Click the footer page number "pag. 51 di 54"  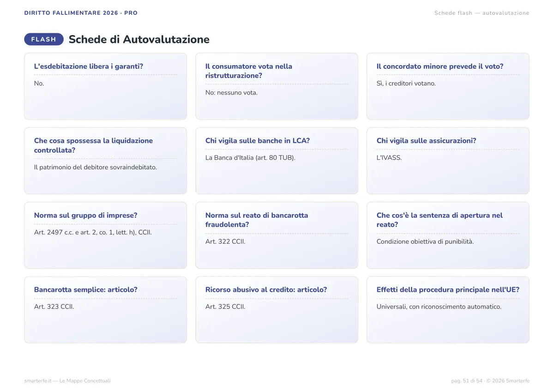[x=467, y=381]
